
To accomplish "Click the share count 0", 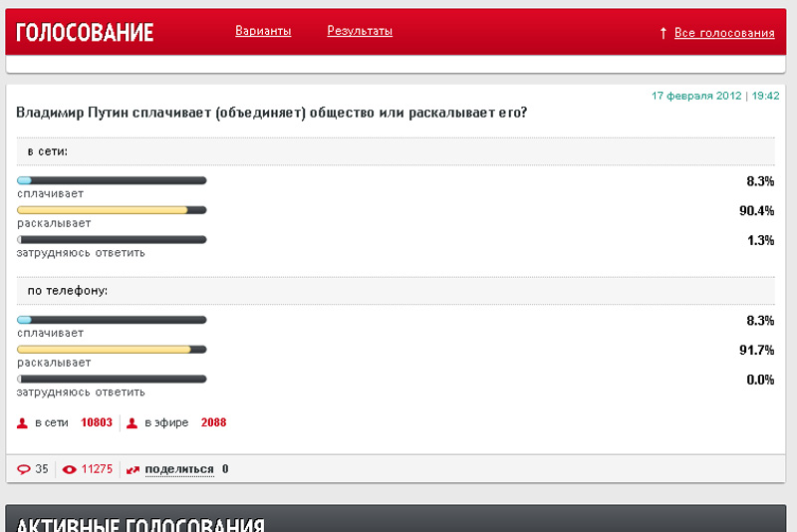I will point(225,469).
